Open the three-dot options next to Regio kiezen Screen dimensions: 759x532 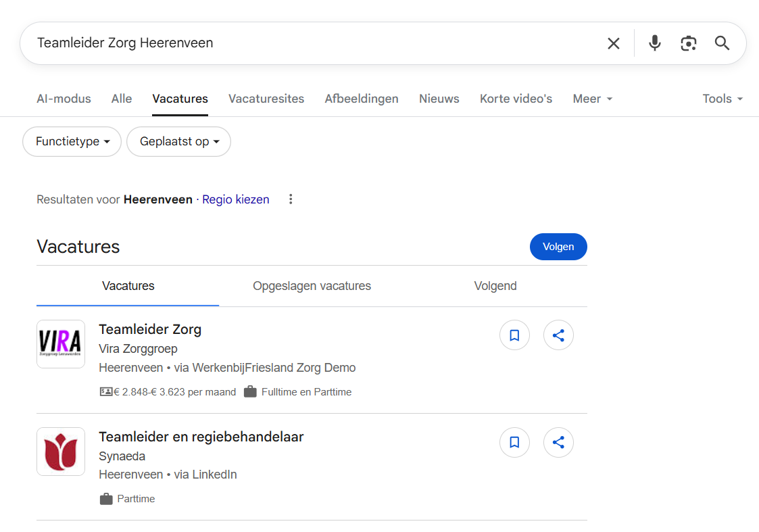[291, 199]
